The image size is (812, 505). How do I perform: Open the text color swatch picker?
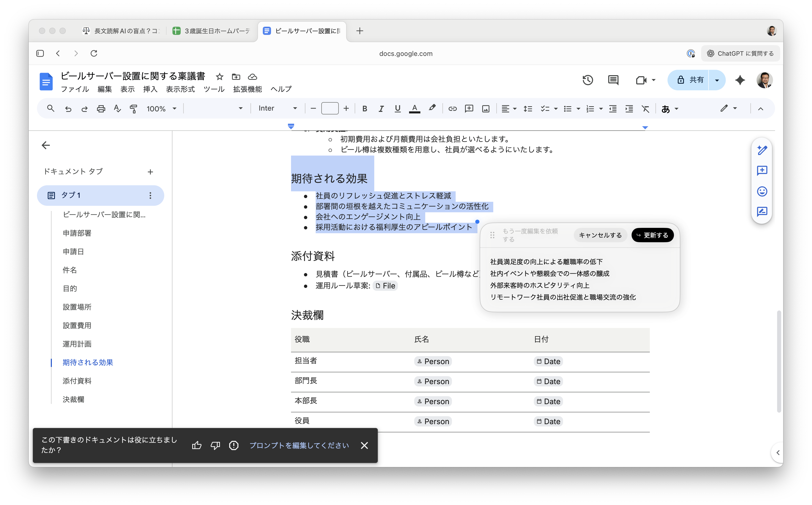[x=414, y=109]
